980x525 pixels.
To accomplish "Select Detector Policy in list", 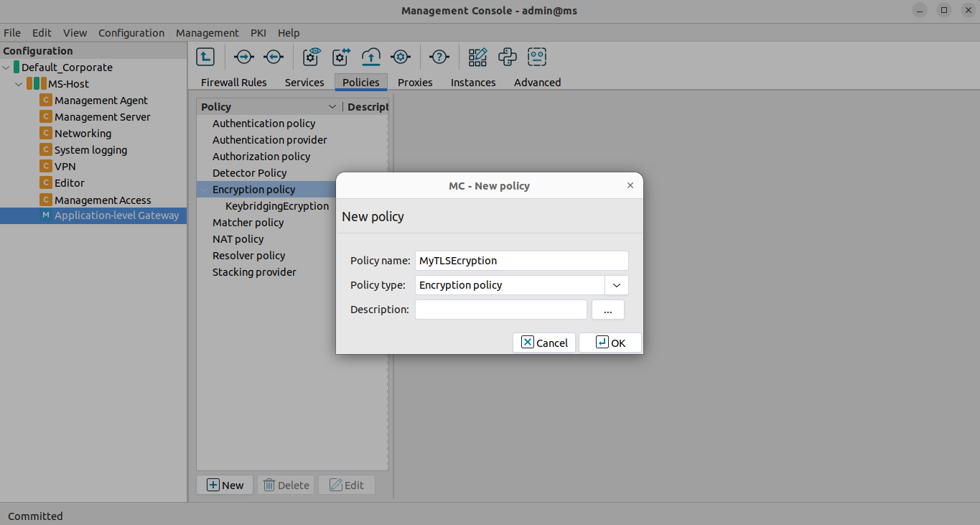I will 249,172.
